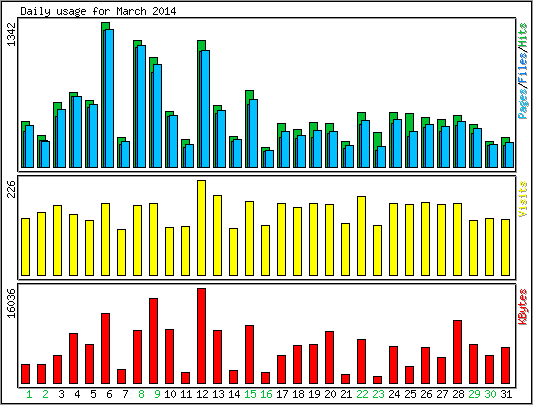Select the red KBytes bar for day 28

click(x=458, y=352)
